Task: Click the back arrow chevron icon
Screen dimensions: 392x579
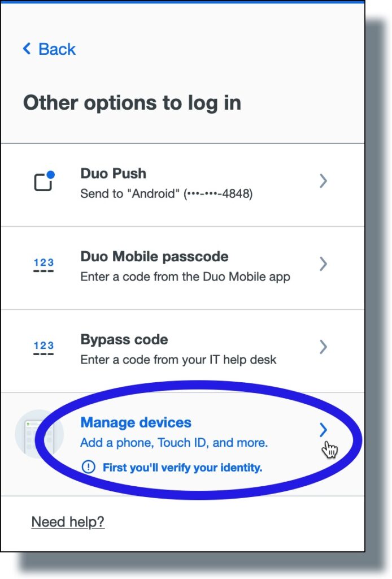Action: (26, 49)
